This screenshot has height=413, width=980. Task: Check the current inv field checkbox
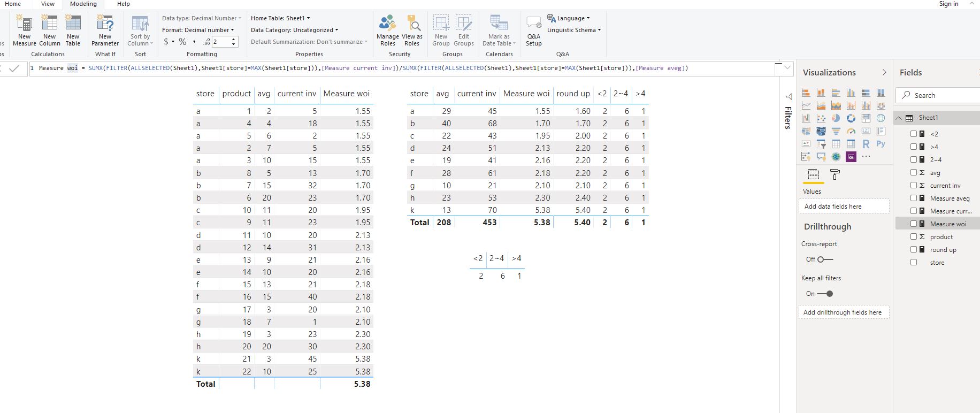[914, 185]
